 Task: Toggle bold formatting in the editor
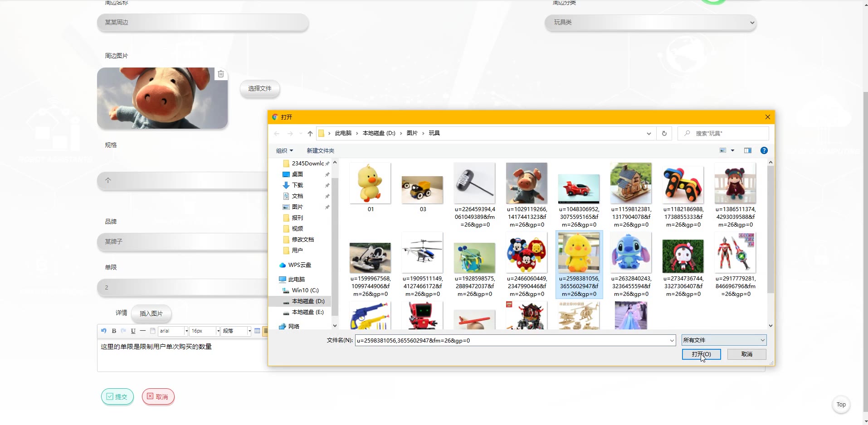tap(114, 331)
